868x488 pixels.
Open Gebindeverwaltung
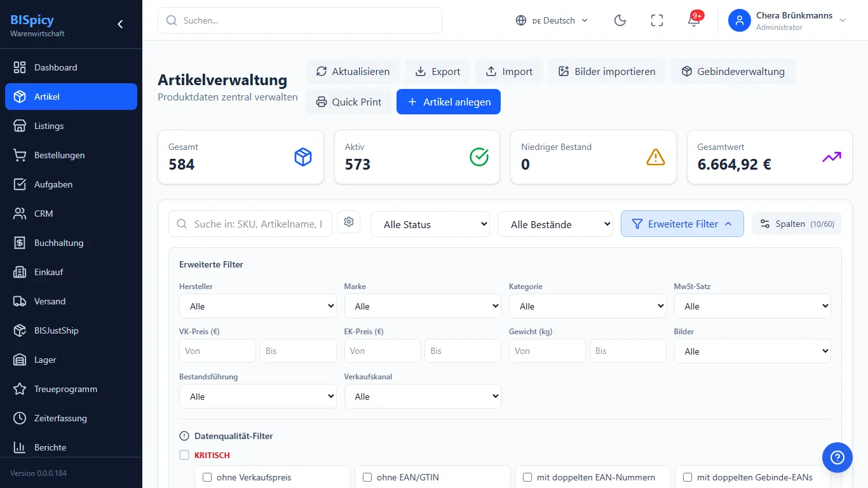(733, 71)
